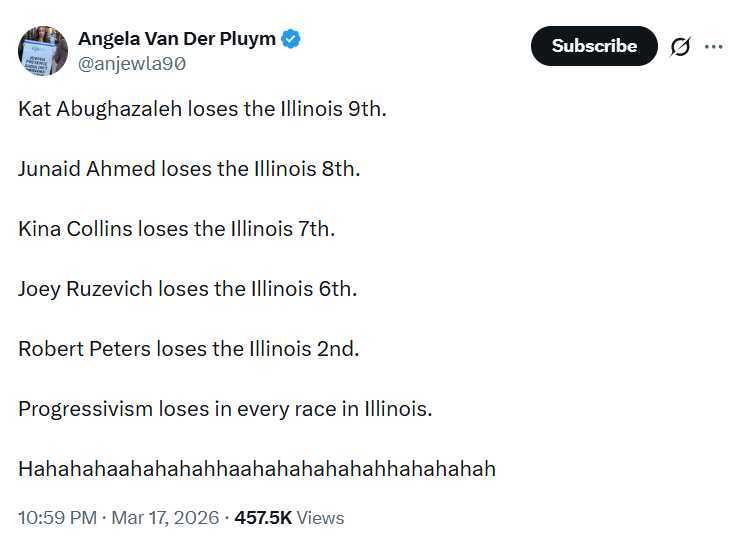The height and width of the screenshot is (546, 744).
Task: Open the Grok icon beside Subscribe
Action: [680, 47]
